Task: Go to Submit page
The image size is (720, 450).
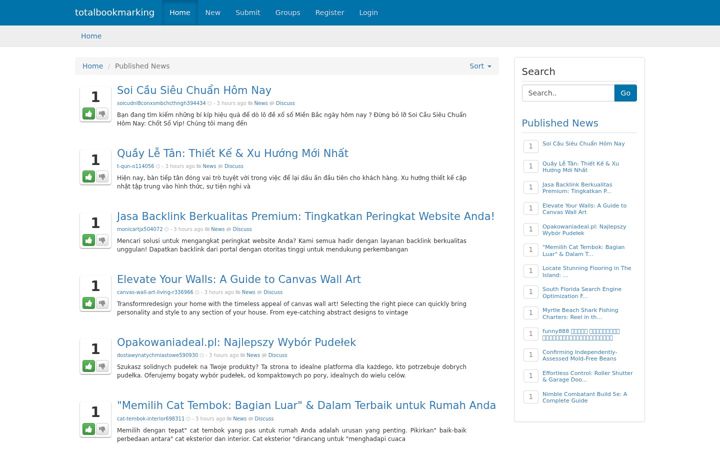Action: [x=248, y=12]
